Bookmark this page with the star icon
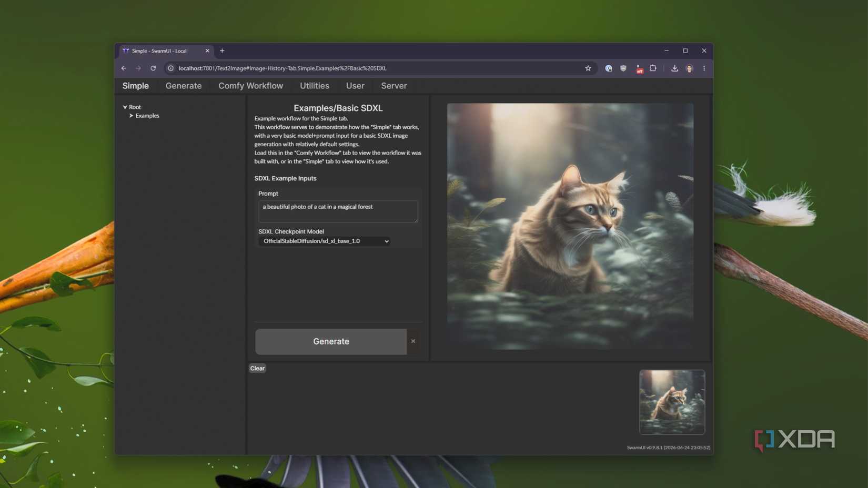The width and height of the screenshot is (868, 488). [x=588, y=68]
